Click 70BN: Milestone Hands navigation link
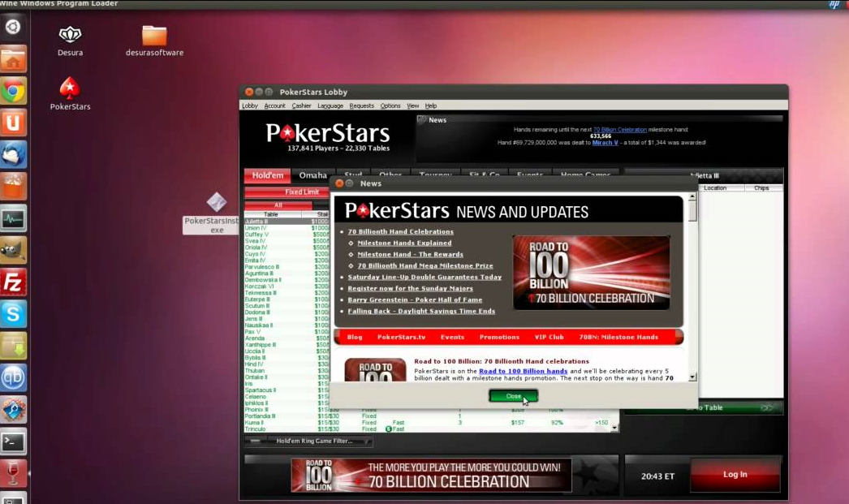Viewport: 849px width, 504px height. 618,338
